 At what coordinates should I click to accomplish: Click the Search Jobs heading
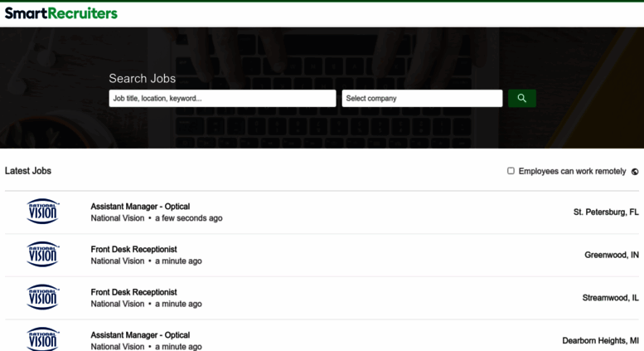click(142, 79)
